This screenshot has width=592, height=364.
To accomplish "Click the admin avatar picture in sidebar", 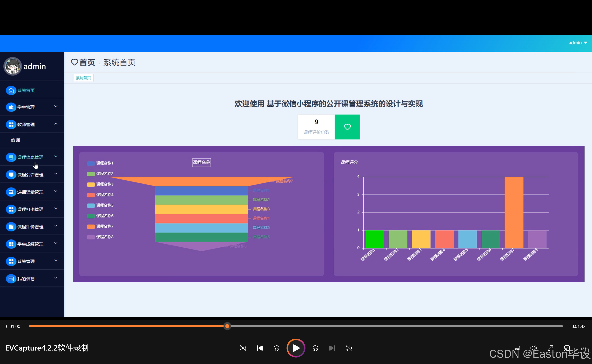I will 13,66.
